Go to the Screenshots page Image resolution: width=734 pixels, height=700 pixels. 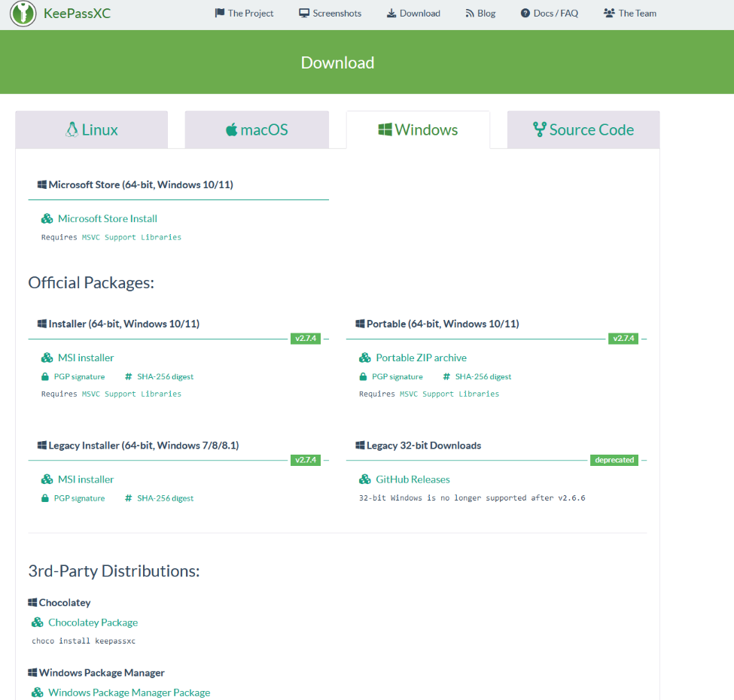(x=330, y=14)
